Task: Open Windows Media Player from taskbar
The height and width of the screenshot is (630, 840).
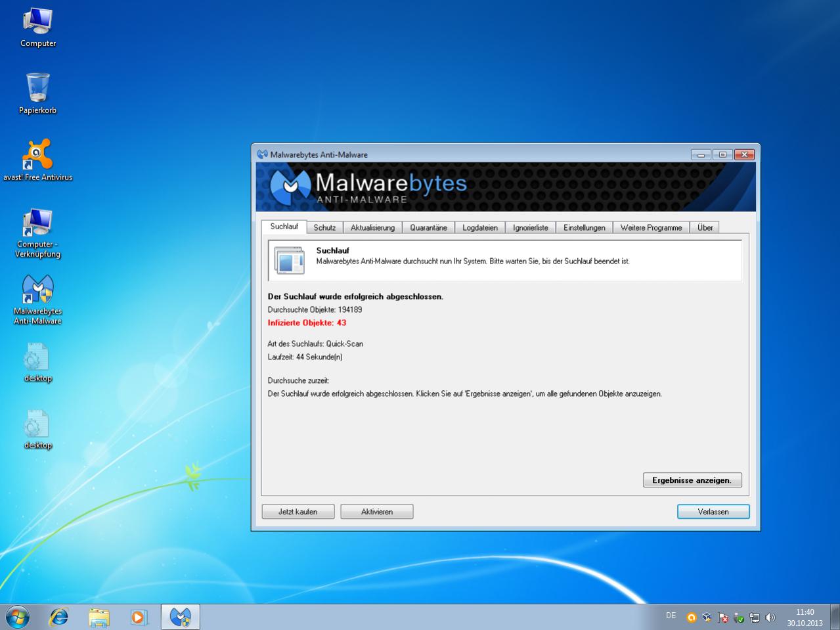Action: tap(139, 617)
